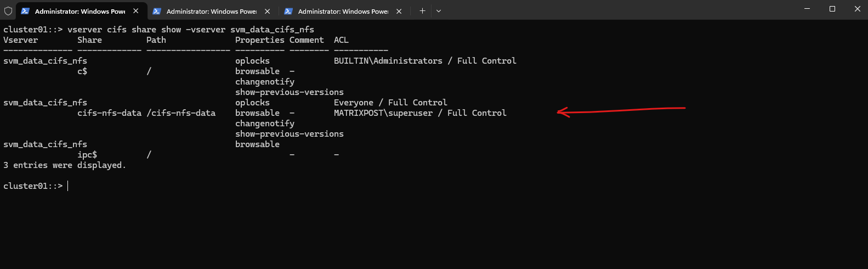This screenshot has width=868, height=269.
Task: Open a new tab with the plus button
Action: coord(422,11)
